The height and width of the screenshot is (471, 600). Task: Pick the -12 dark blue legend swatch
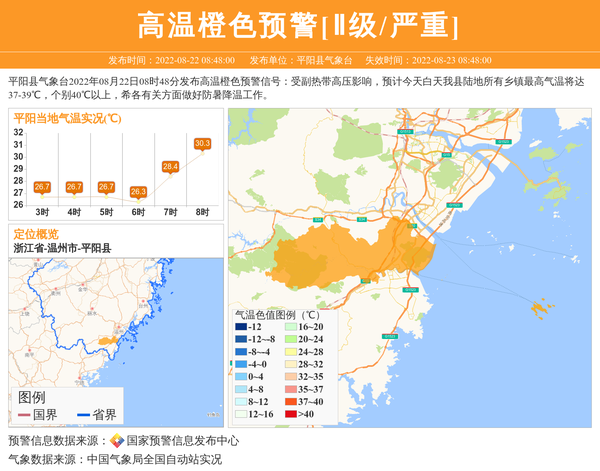[241, 327]
